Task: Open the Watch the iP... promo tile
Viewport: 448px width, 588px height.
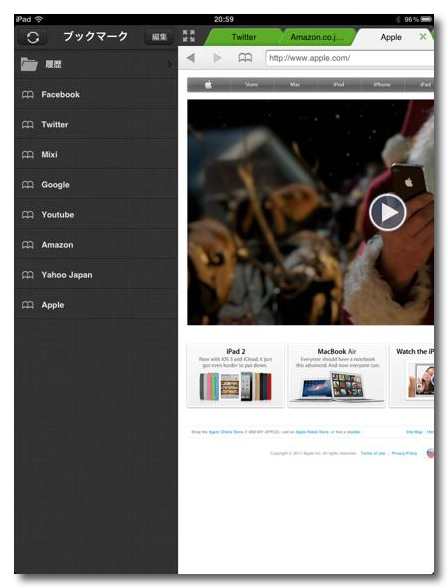Action: (x=412, y=375)
